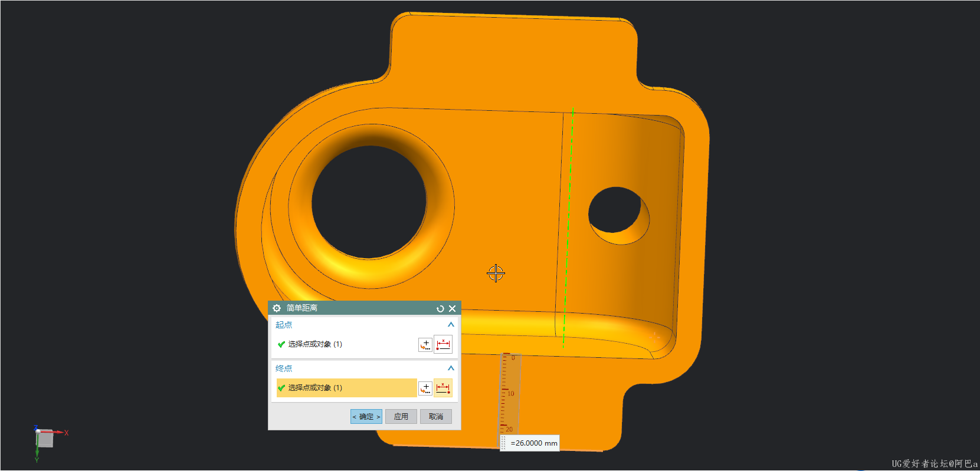Click the end point selection icon
Screen dimensions: 980x471
point(443,388)
